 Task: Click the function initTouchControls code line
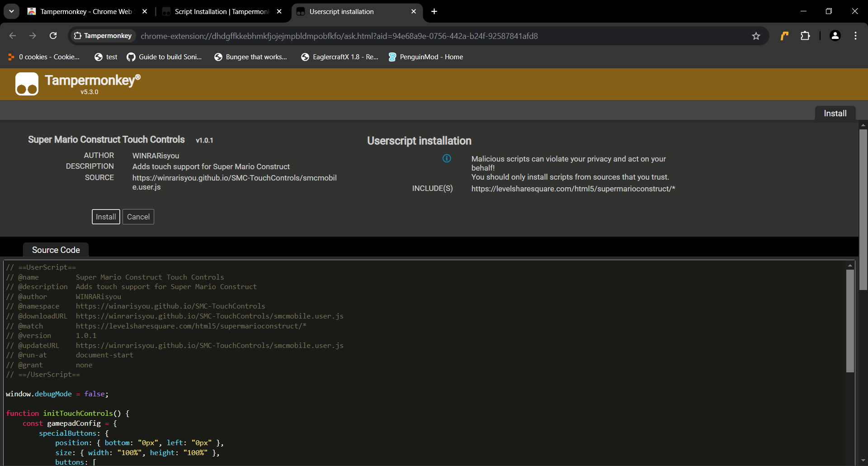coord(68,414)
